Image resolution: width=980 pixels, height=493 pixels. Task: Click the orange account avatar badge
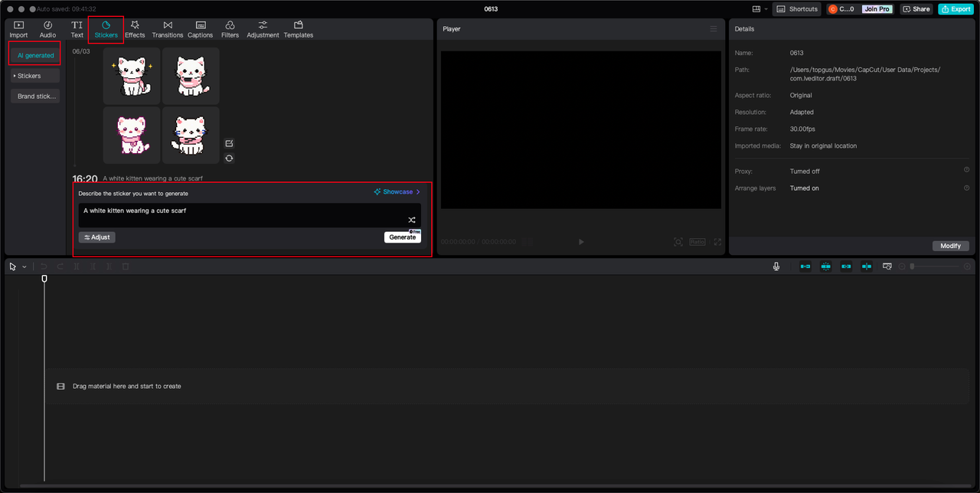point(833,9)
